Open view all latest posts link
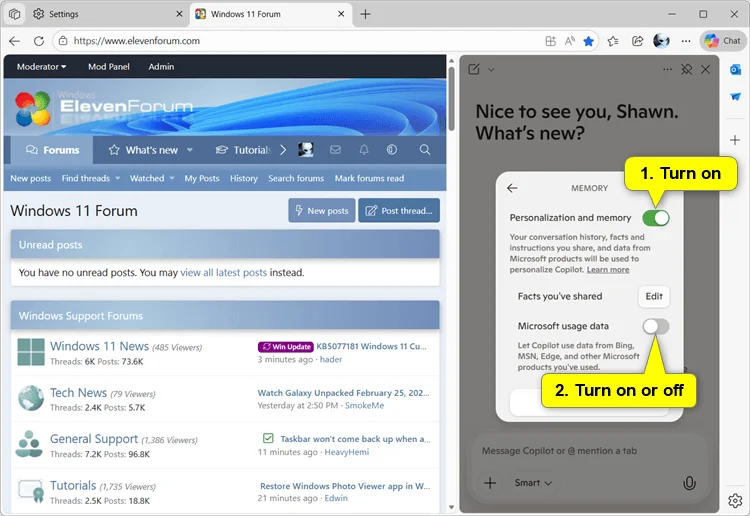This screenshot has width=750, height=516. [x=223, y=273]
